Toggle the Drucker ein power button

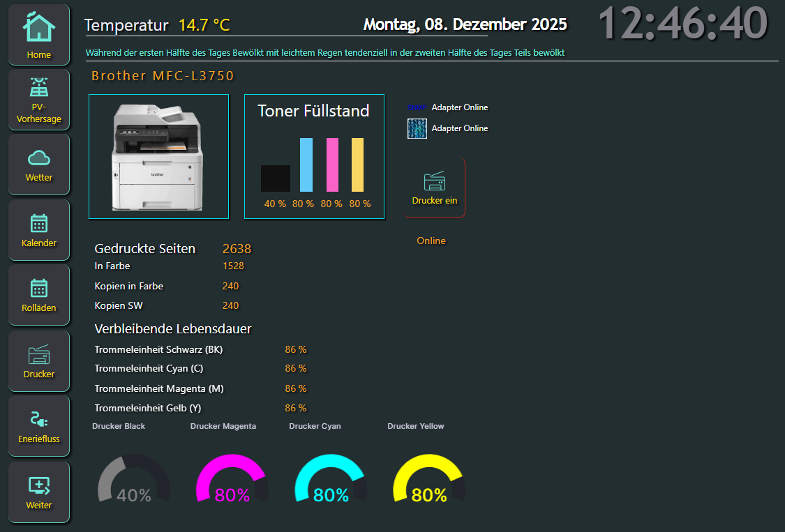[435, 188]
